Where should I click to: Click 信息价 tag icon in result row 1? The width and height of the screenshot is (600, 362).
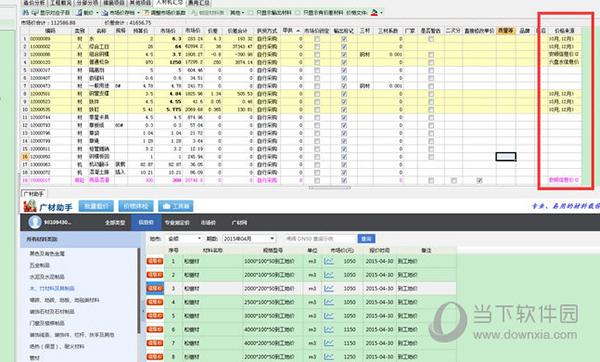point(155,261)
